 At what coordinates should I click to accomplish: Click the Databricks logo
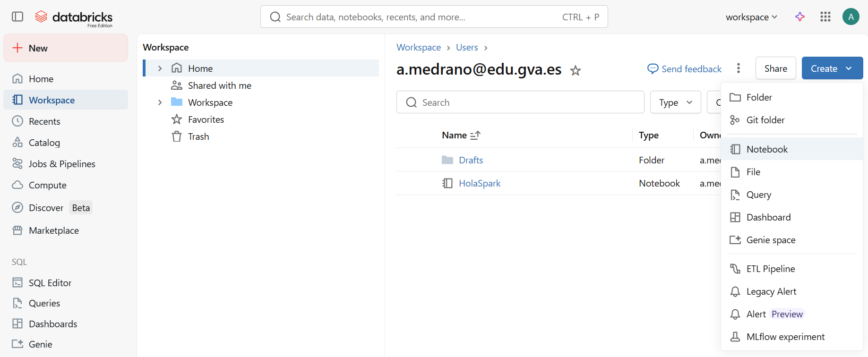(74, 18)
